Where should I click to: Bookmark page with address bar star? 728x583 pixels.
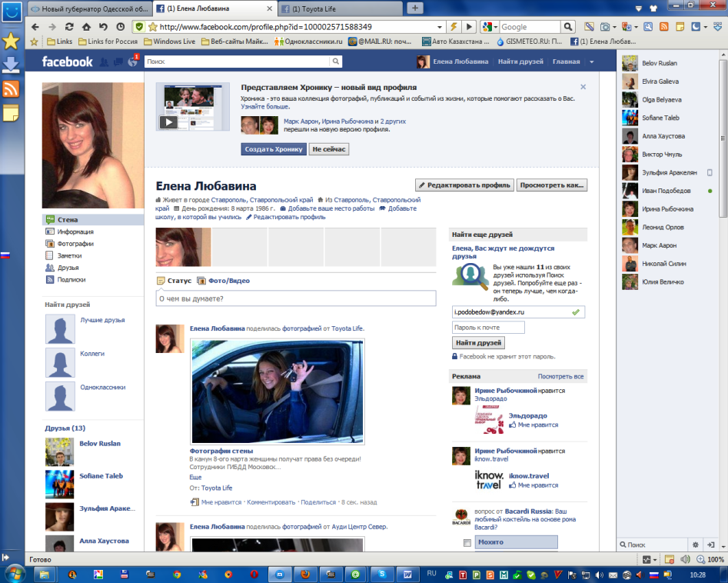click(x=153, y=27)
